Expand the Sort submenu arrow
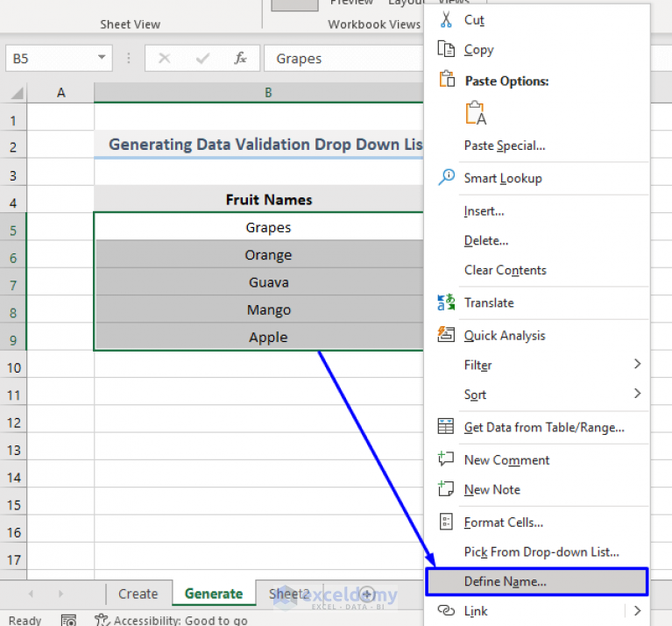 (637, 393)
